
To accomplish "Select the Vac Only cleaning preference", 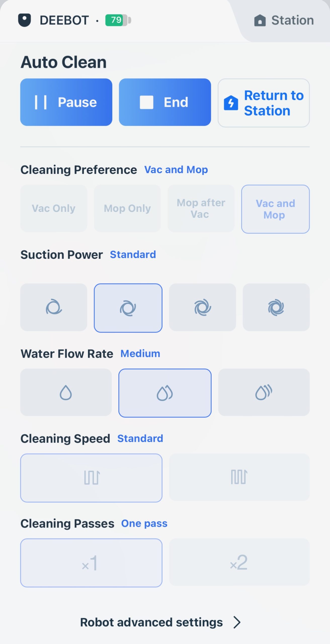I will click(x=54, y=208).
